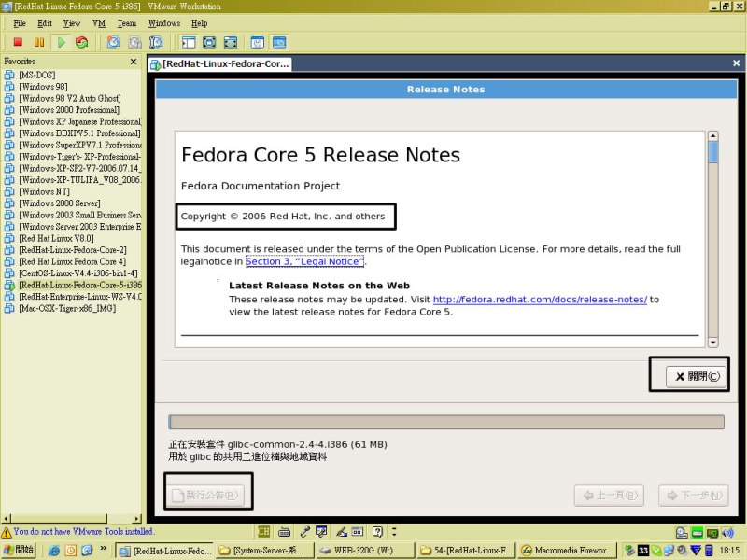747x560 pixels.
Task: Close the VM tab with the X
Action: point(736,63)
